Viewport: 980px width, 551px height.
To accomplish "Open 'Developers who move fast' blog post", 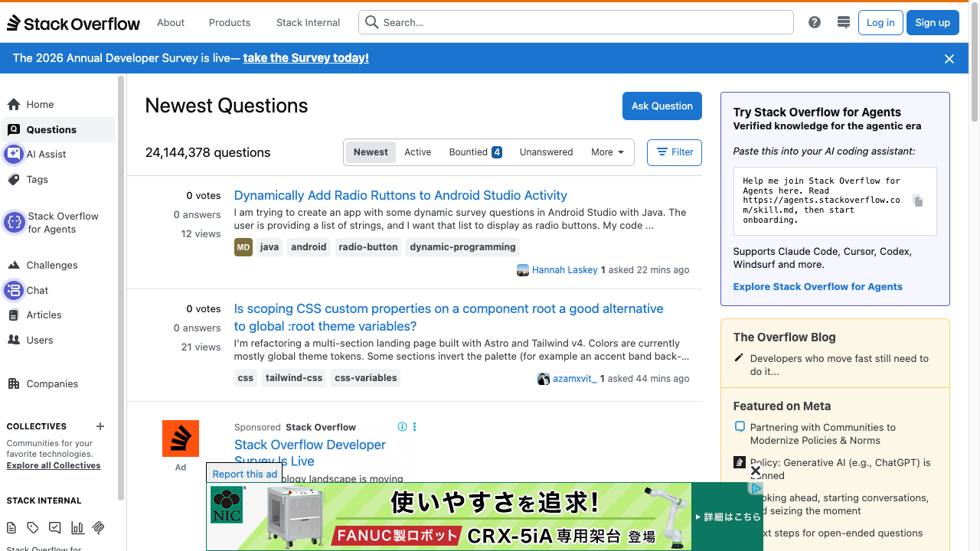I will pos(839,365).
